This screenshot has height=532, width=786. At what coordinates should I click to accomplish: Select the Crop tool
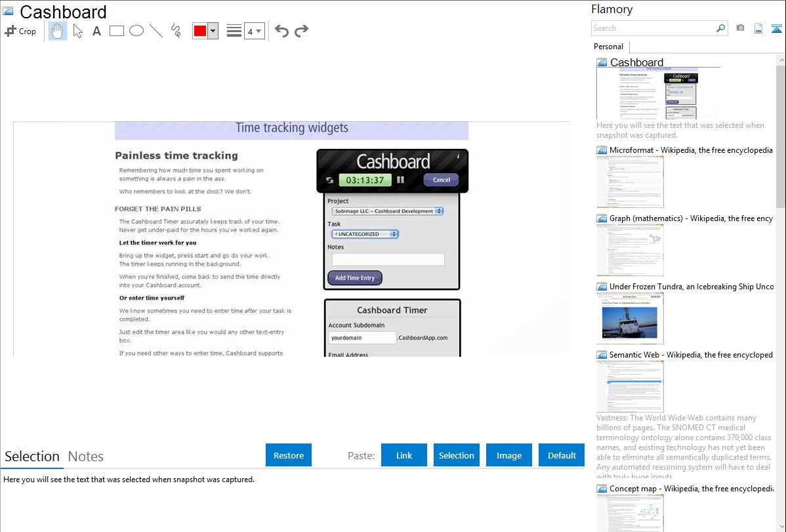(x=20, y=31)
